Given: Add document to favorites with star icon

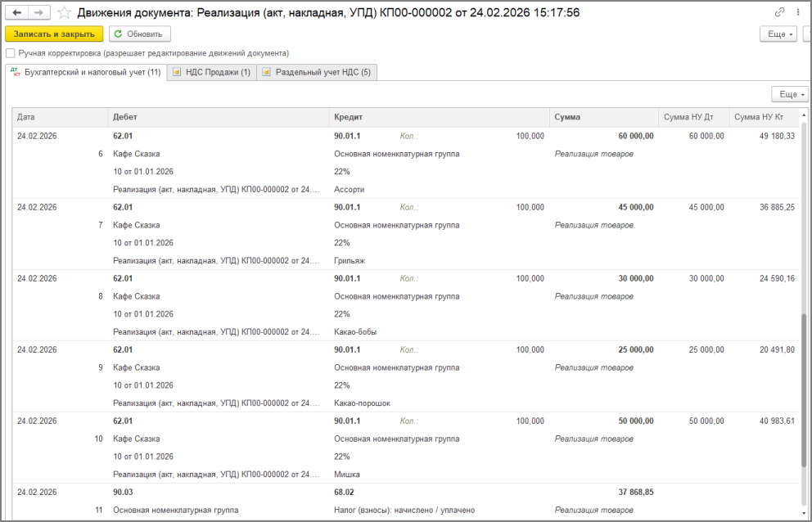Looking at the screenshot, I should coord(65,13).
